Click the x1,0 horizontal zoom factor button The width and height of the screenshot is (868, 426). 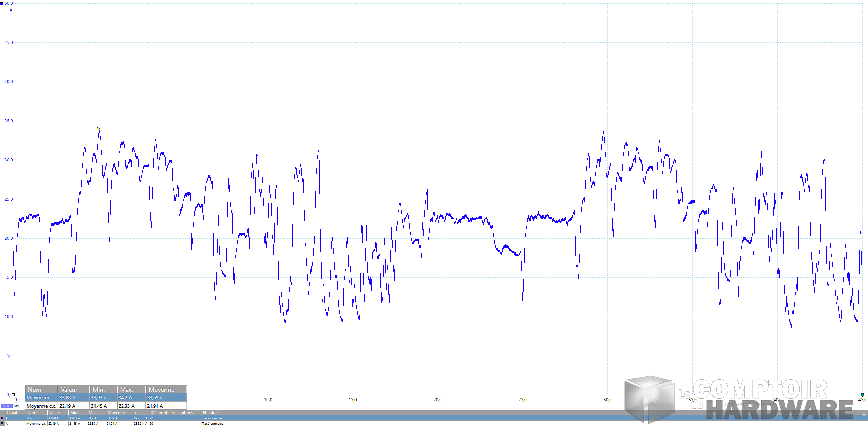pos(6,406)
